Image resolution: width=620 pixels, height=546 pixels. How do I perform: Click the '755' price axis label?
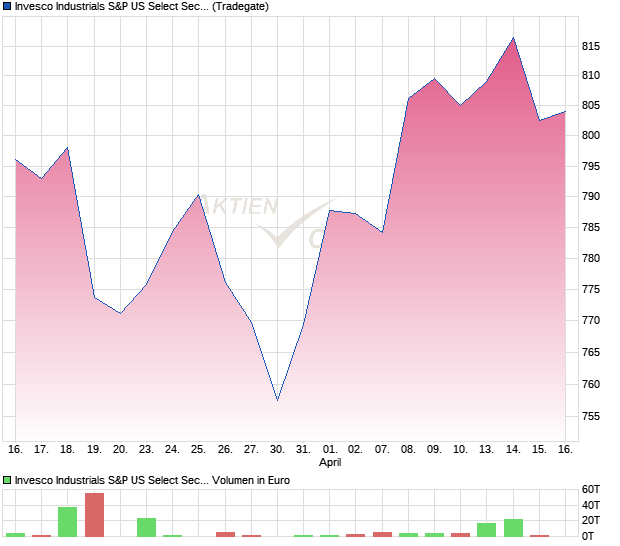(590, 416)
